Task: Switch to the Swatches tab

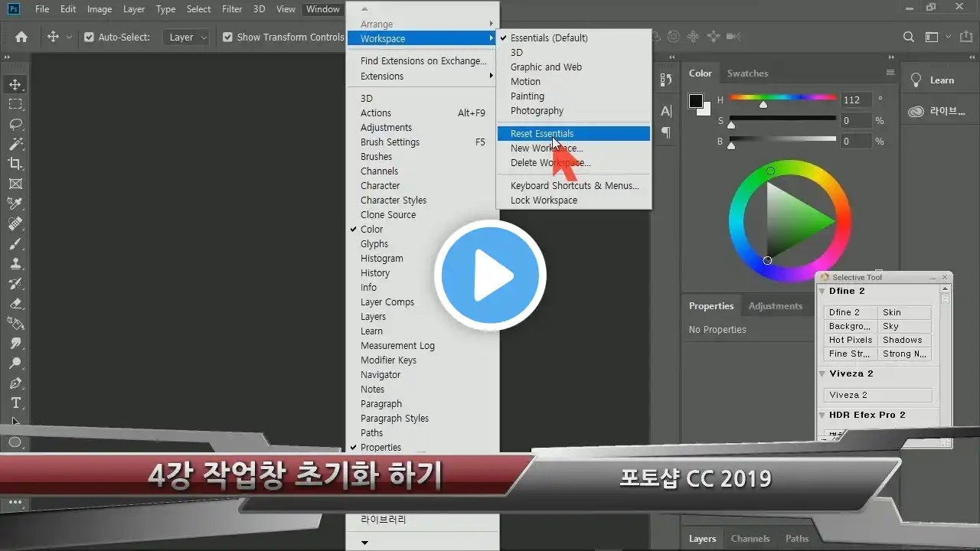Action: [747, 73]
